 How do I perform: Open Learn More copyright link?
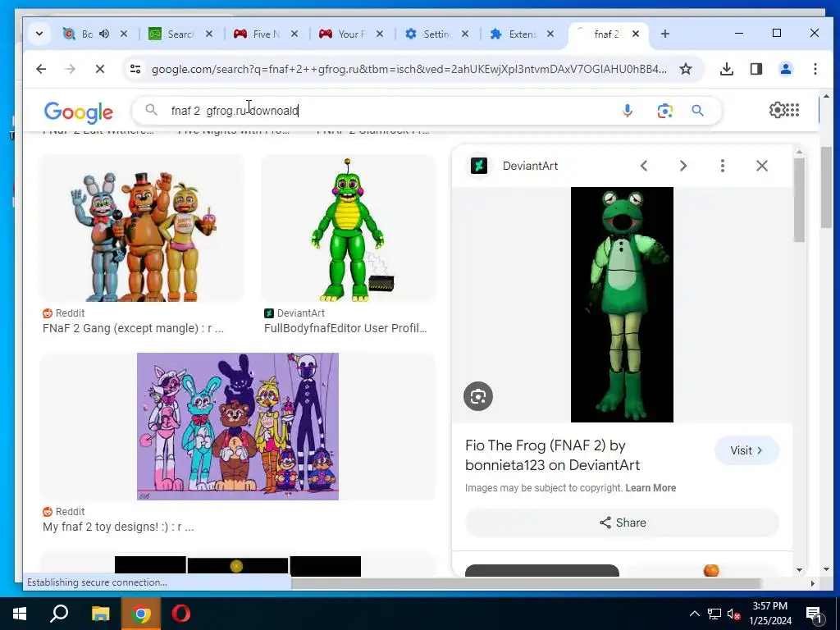651,488
